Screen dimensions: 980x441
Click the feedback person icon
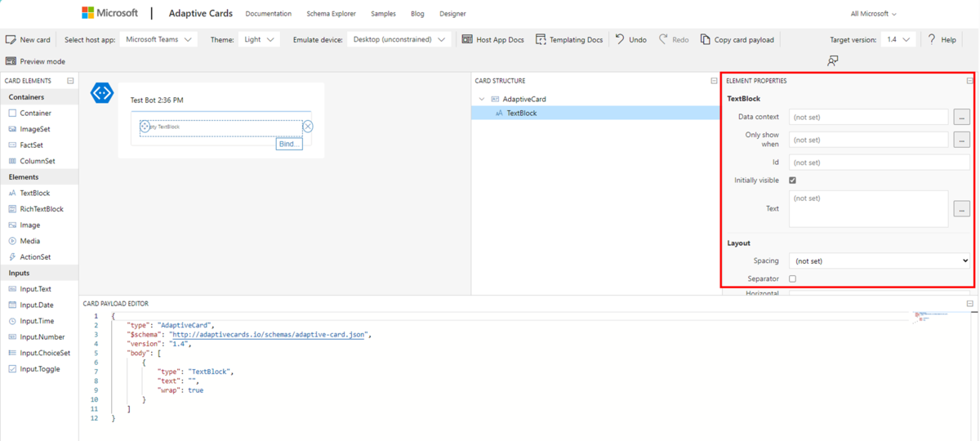[832, 61]
